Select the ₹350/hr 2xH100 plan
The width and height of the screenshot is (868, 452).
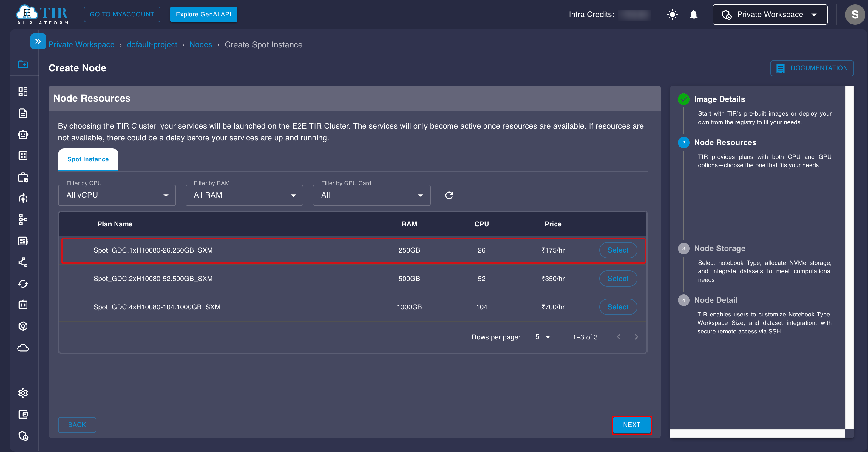coord(618,279)
